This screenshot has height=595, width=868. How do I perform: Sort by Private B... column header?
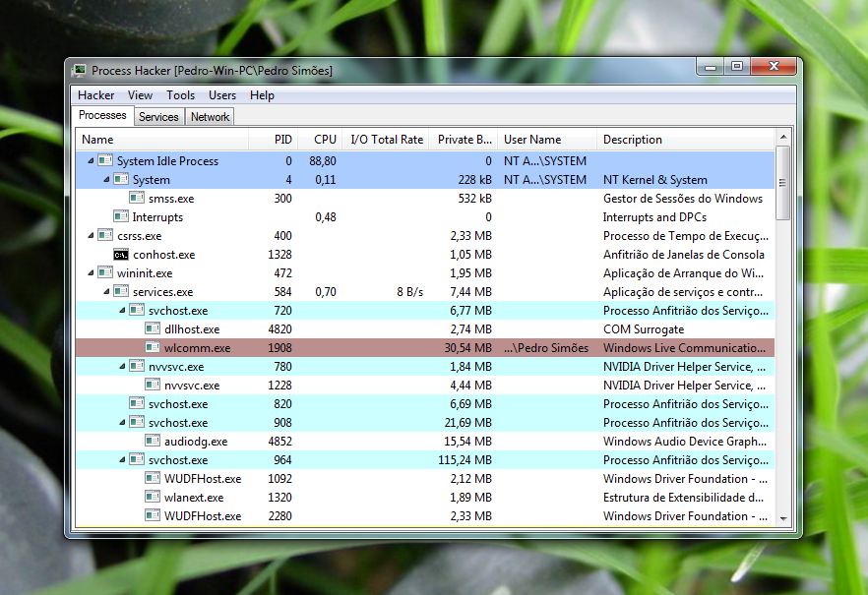[464, 140]
